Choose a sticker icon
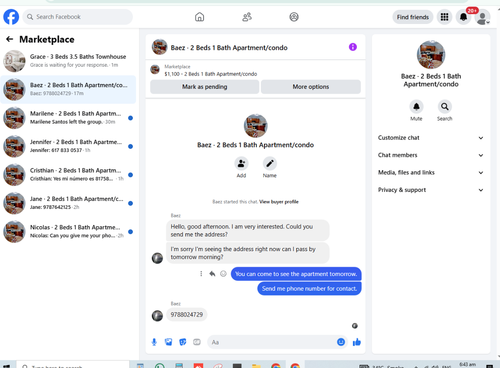500x368 pixels. (183, 342)
